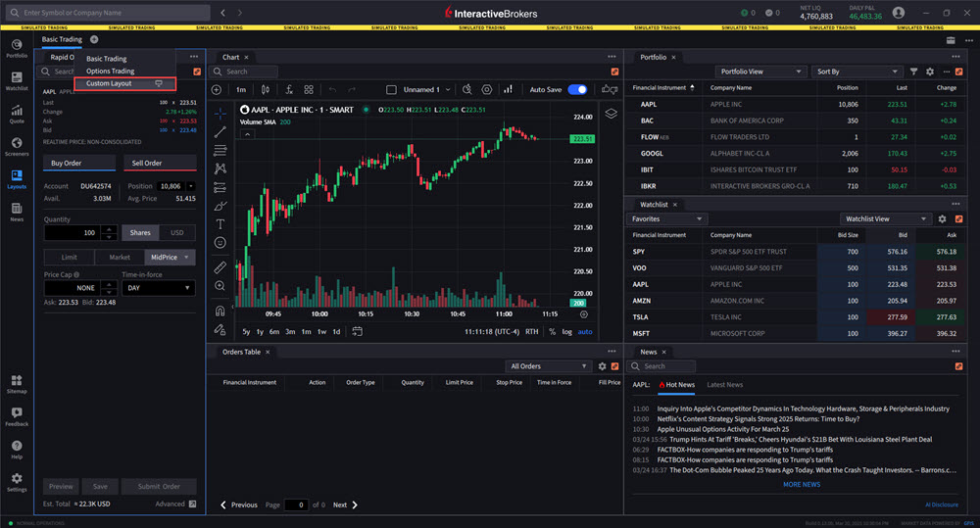Image resolution: width=980 pixels, height=528 pixels.
Task: Open the Watchlist sidebar icon
Action: point(17,80)
